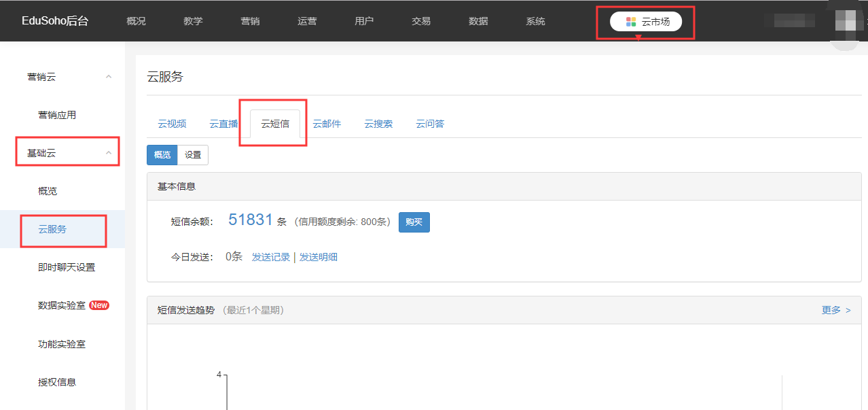This screenshot has width=868, height=410.
Task: Open the 云视频 tab
Action: pyautogui.click(x=172, y=124)
